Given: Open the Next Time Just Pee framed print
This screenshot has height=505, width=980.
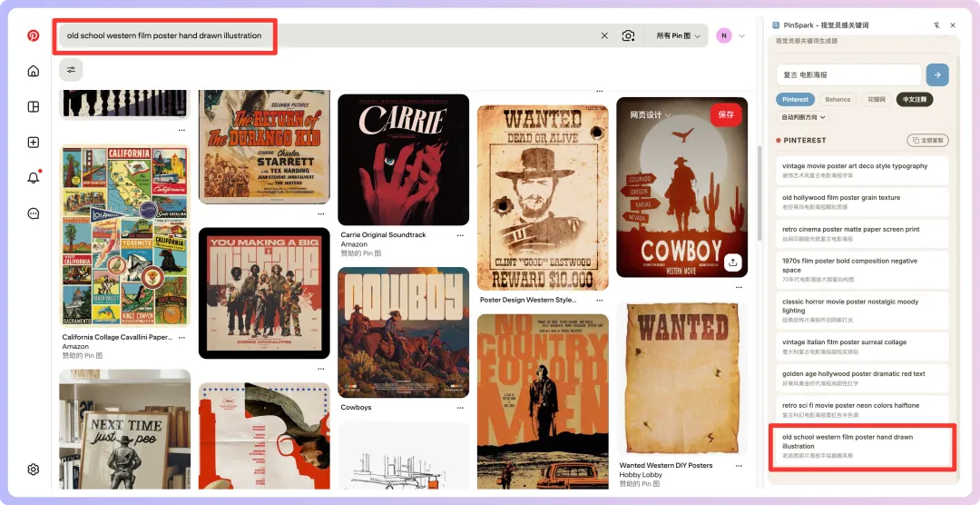Looking at the screenshot, I should pyautogui.click(x=124, y=430).
